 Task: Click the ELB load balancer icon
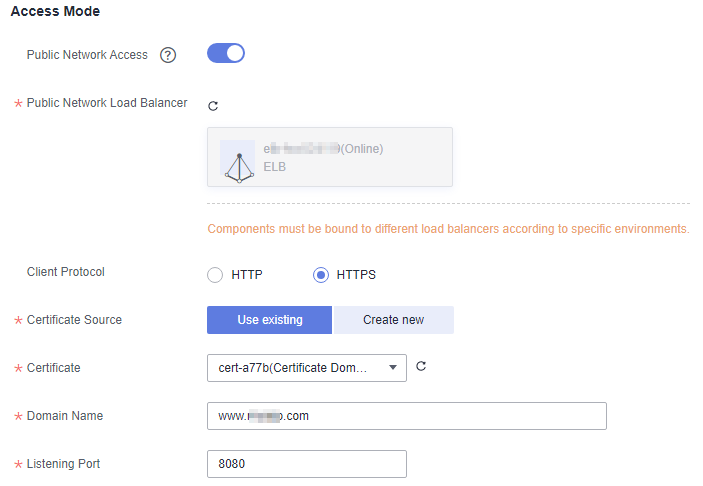239,162
